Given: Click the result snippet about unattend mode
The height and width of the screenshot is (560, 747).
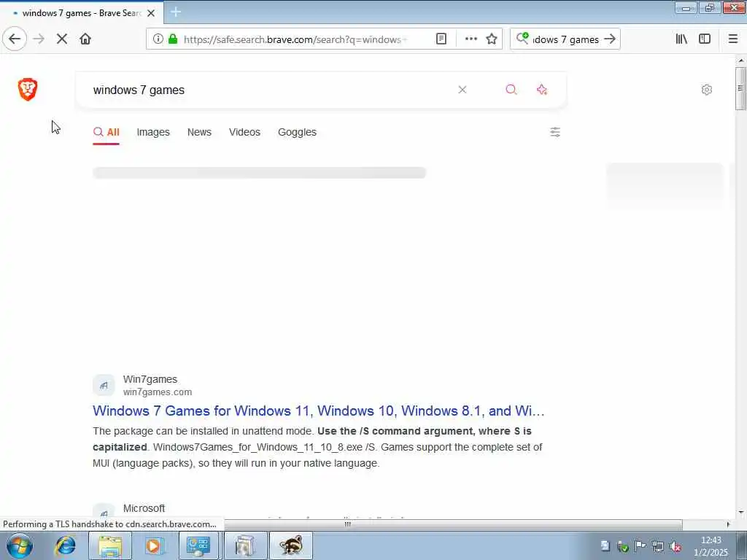Looking at the screenshot, I should pos(318,447).
